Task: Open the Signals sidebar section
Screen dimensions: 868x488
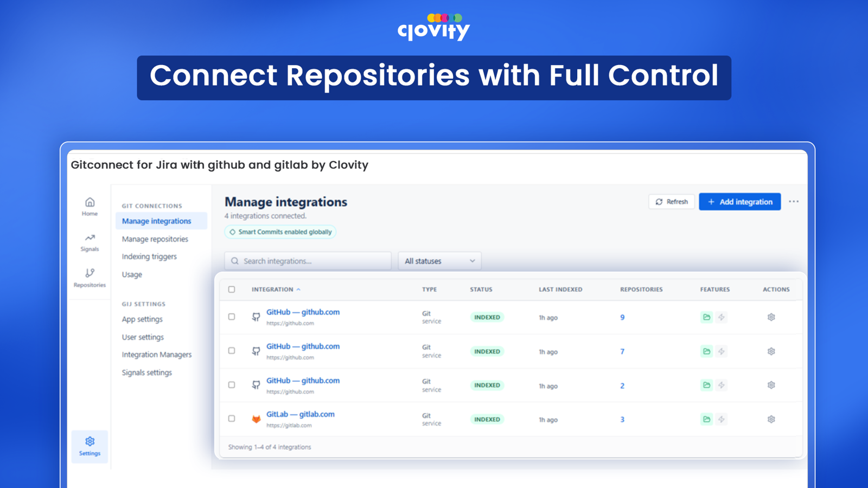Action: pos(90,242)
